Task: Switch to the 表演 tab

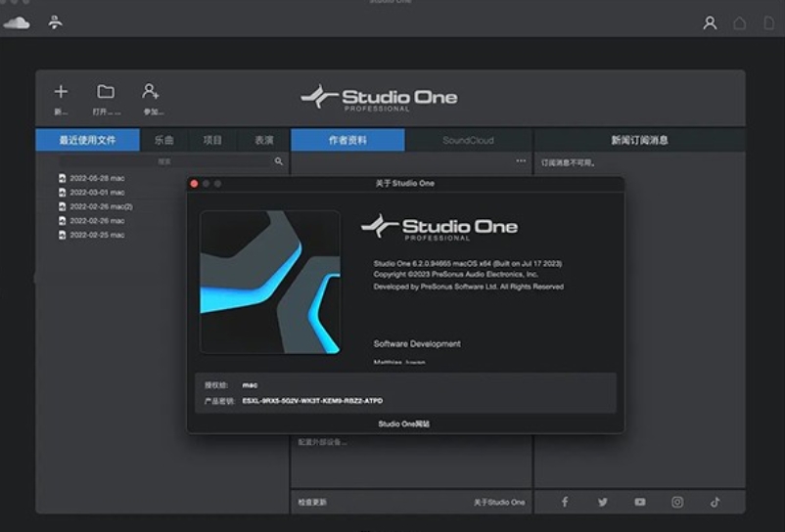Action: point(264,140)
